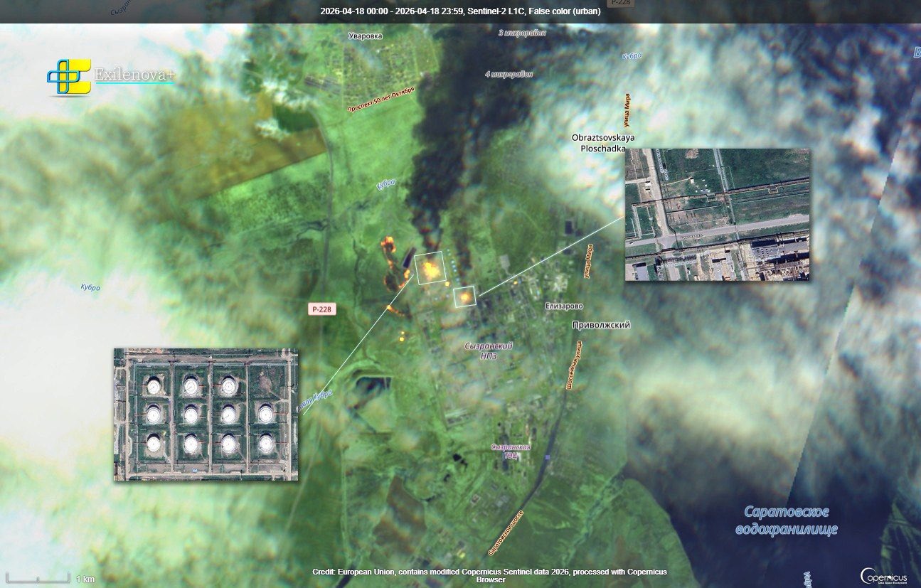Click the Copernicus logo in the corner

click(x=883, y=575)
